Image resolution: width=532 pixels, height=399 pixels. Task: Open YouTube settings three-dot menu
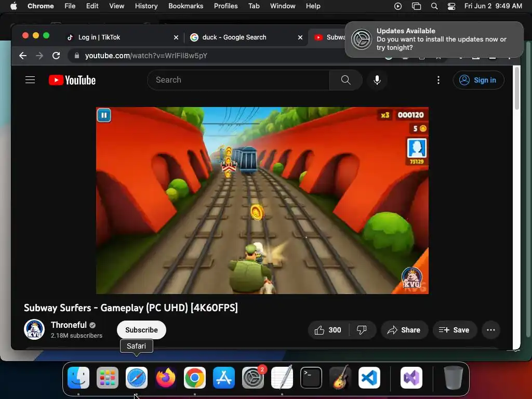click(438, 80)
